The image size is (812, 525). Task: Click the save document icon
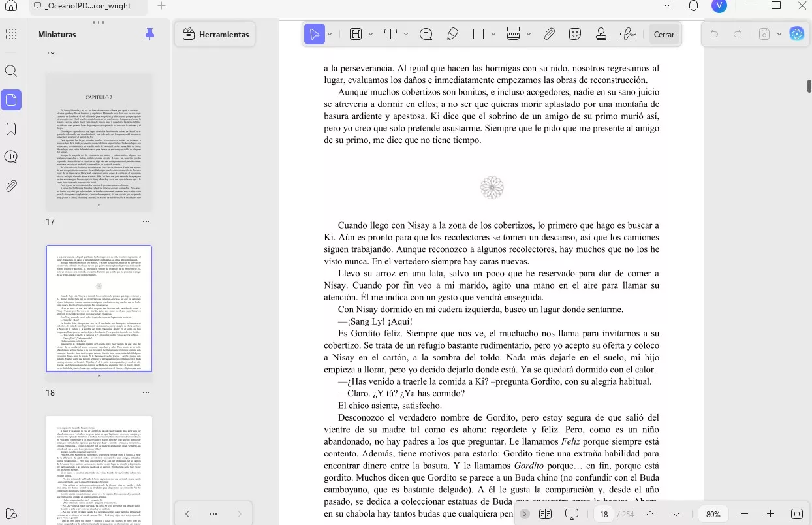(x=764, y=35)
